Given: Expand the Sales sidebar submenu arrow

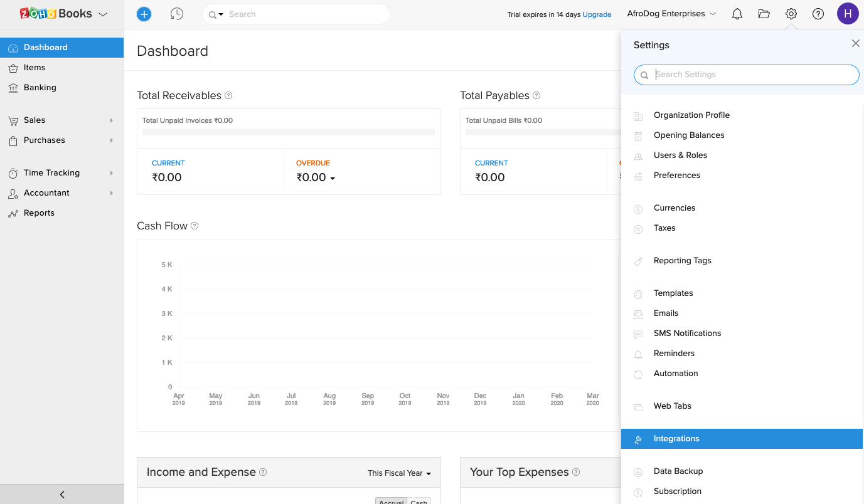Looking at the screenshot, I should coord(112,120).
